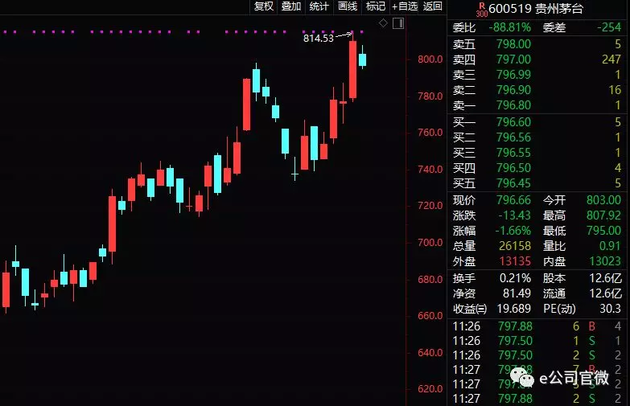Image resolution: width=630 pixels, height=406 pixels.
Task: Select the 画线 drawing tool
Action: (348, 6)
